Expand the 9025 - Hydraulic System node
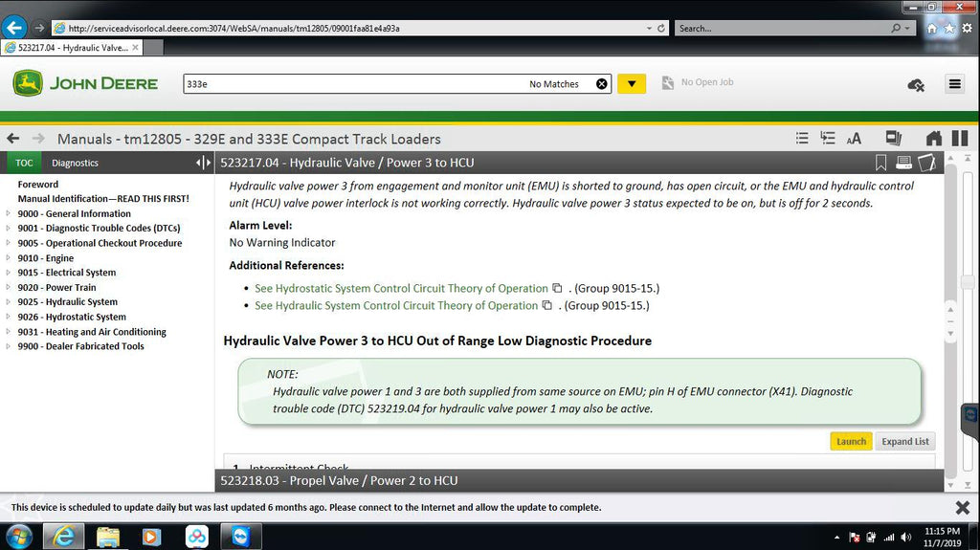 [9, 302]
